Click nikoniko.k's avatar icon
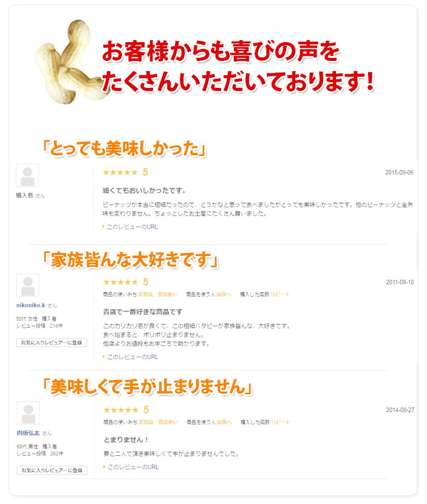This screenshot has height=504, width=427. pyautogui.click(x=27, y=286)
